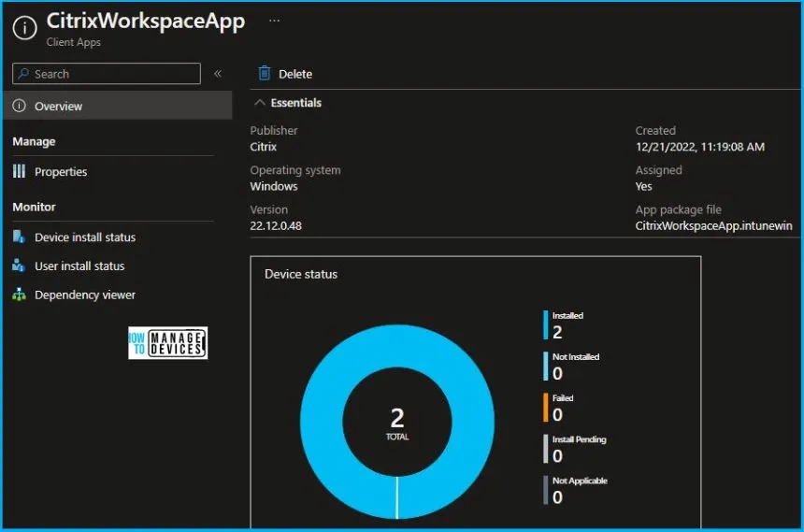Image resolution: width=804 pixels, height=532 pixels.
Task: Click the User install status icon
Action: 19,266
